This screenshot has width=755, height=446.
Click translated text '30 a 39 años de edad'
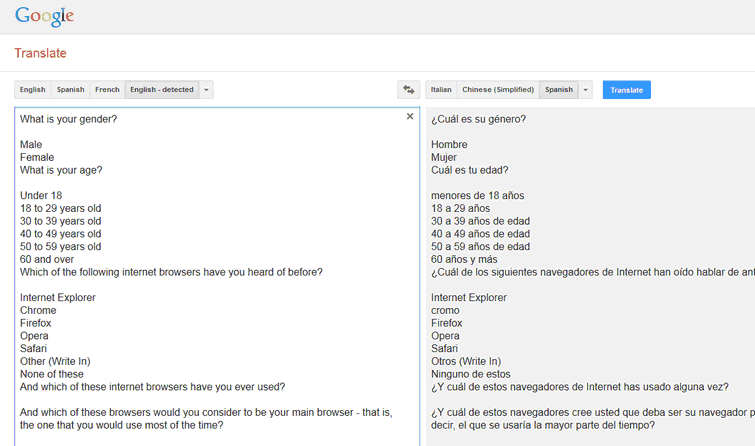[481, 221]
